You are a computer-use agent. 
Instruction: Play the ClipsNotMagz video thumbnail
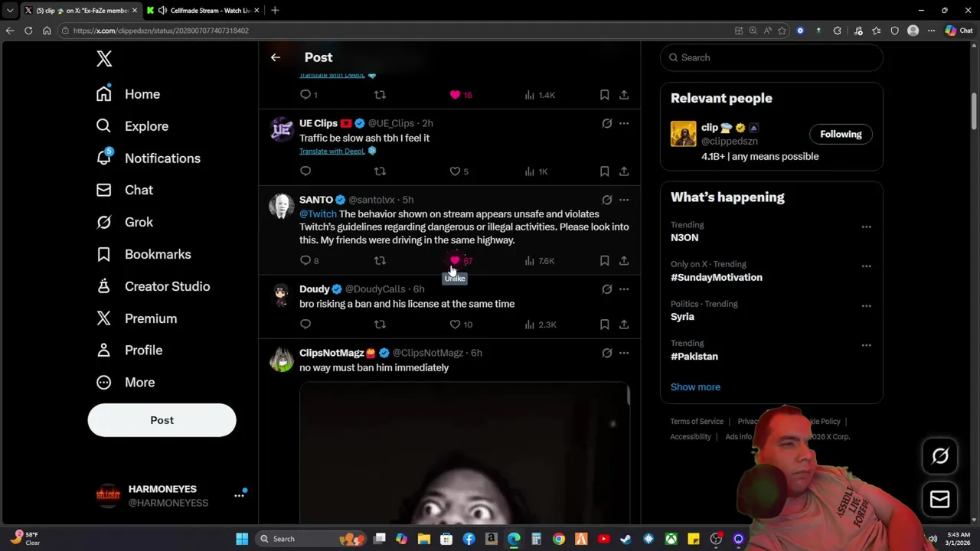[464, 453]
